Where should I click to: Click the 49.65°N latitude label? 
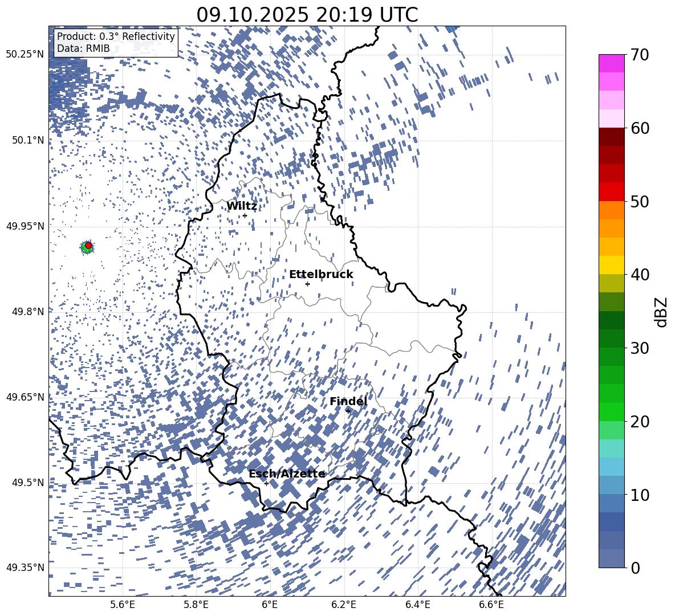click(25, 397)
